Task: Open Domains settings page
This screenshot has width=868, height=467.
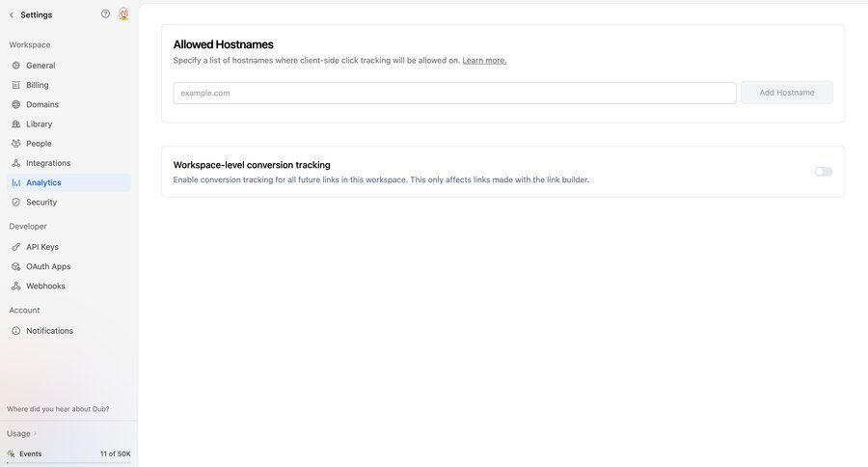Action: point(68,104)
